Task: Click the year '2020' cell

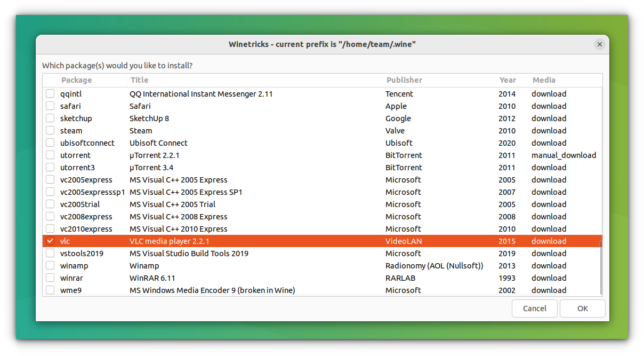Action: click(x=507, y=143)
